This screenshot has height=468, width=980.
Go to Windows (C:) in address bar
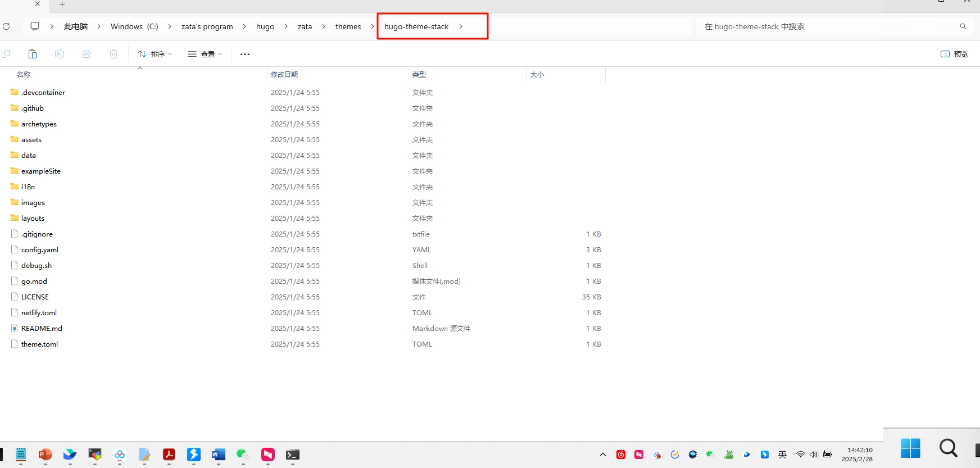[x=134, y=26]
